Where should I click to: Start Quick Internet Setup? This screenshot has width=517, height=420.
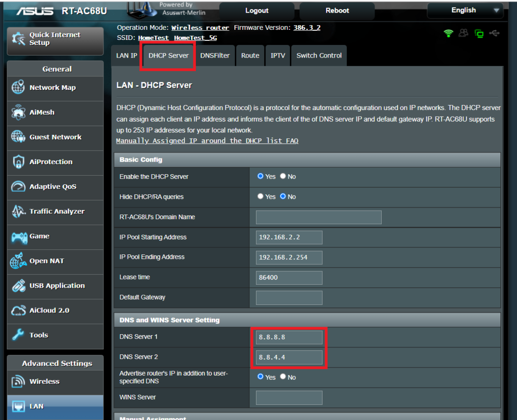pos(56,40)
